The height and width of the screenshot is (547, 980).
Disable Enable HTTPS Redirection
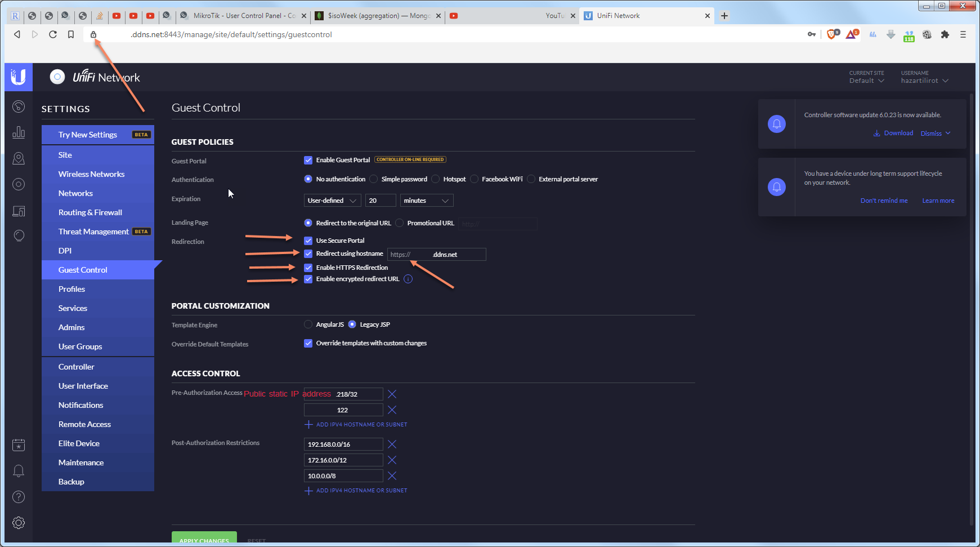[x=308, y=268]
